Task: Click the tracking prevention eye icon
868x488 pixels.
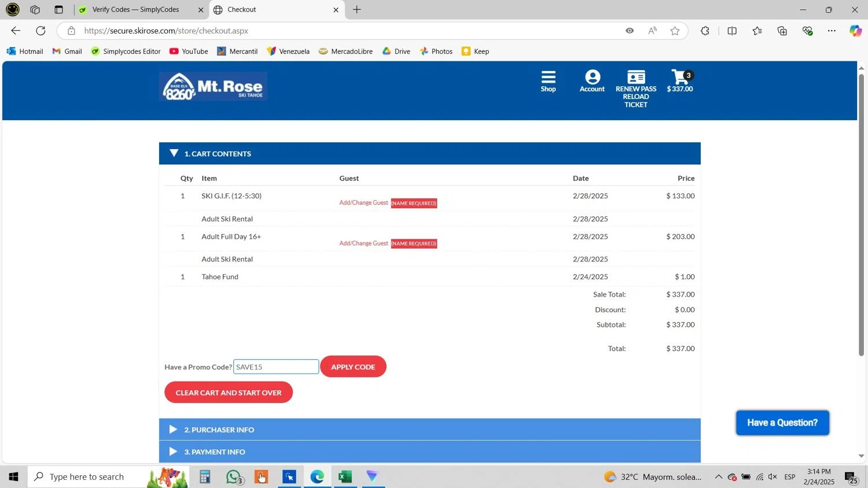Action: [630, 31]
